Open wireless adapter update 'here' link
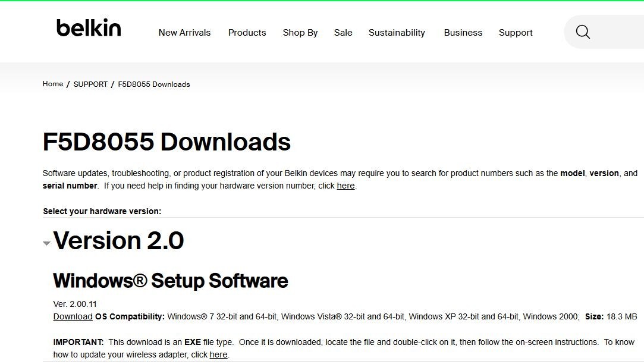The width and height of the screenshot is (644, 364). 218,354
